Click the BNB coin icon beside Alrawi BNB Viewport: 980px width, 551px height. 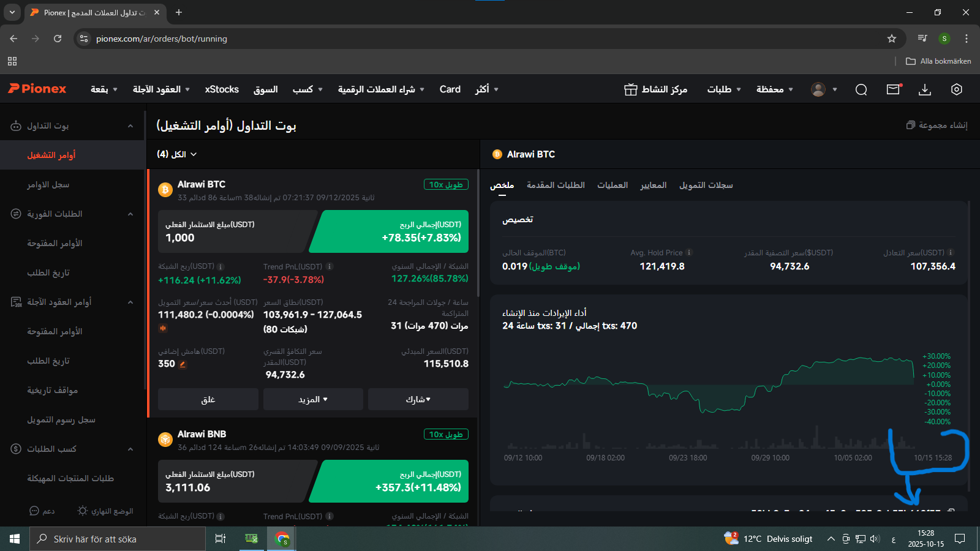(x=165, y=440)
